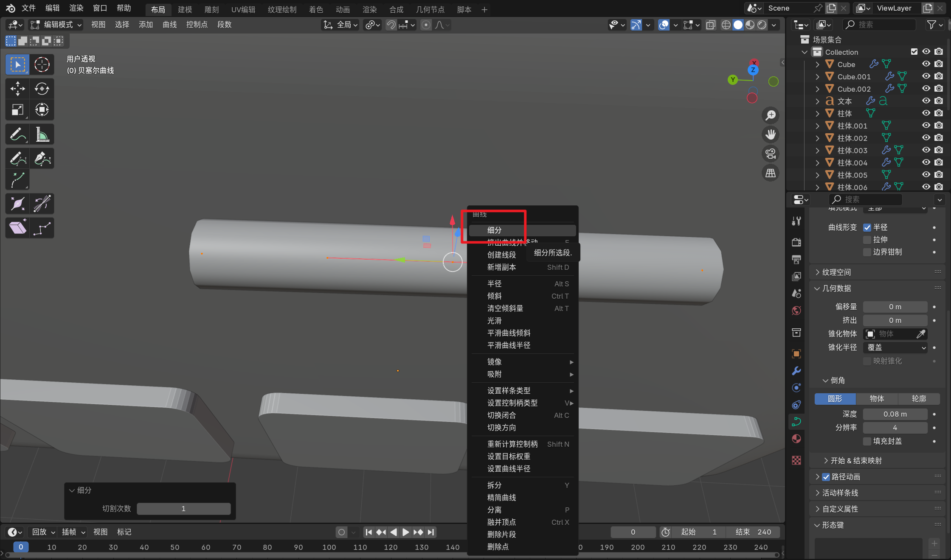The image size is (951, 560).
Task: Click the Draw curve tool
Action: [x=17, y=159]
